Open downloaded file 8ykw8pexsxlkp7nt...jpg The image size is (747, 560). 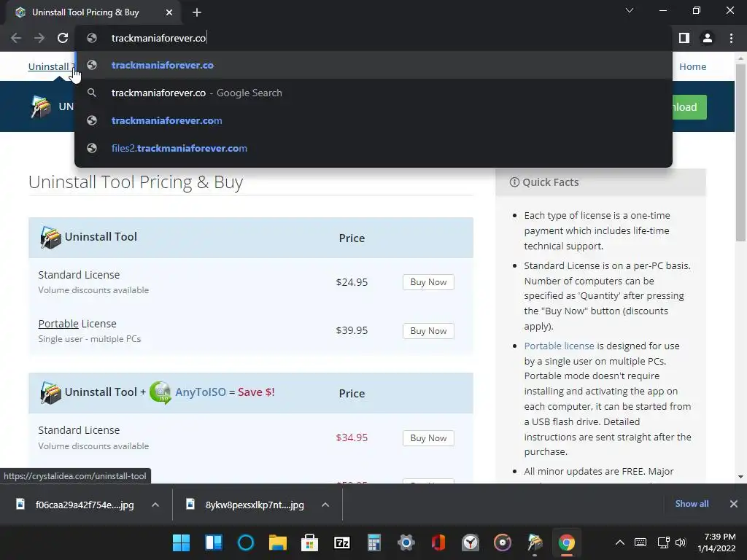(x=255, y=505)
